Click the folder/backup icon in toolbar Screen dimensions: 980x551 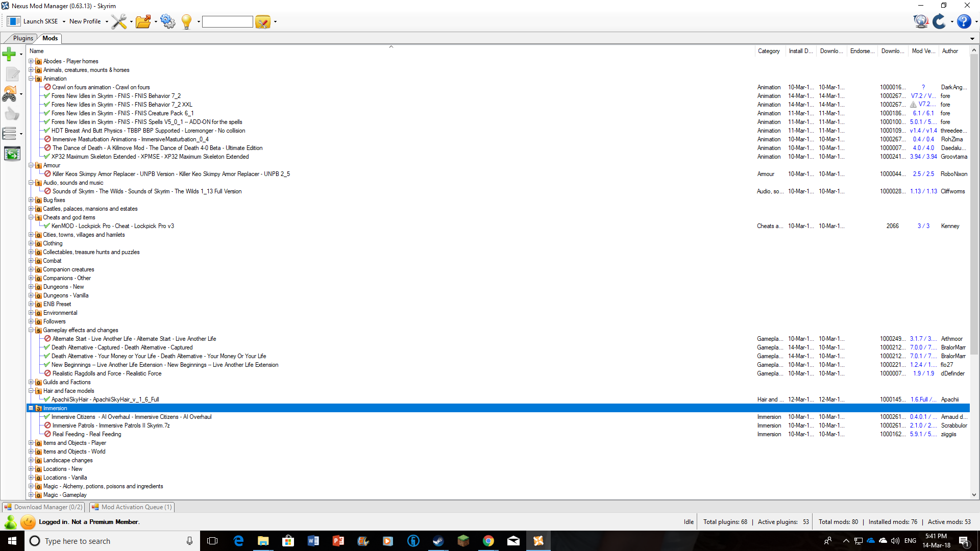[144, 21]
